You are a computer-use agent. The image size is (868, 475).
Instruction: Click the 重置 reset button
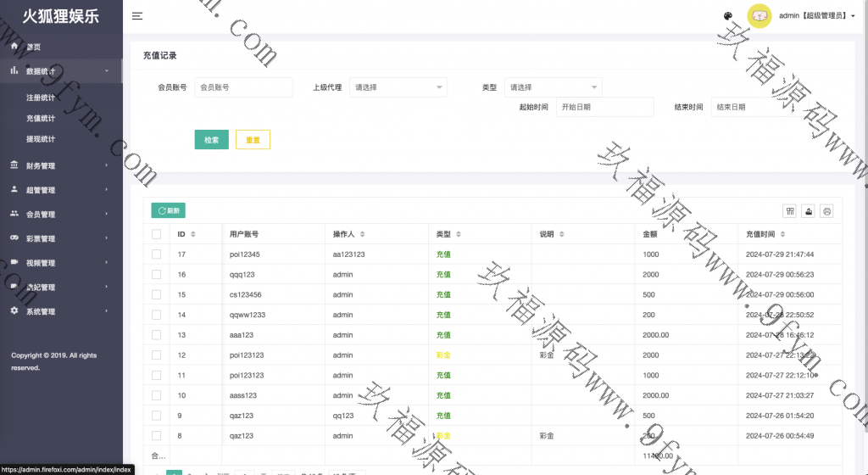[x=253, y=140]
